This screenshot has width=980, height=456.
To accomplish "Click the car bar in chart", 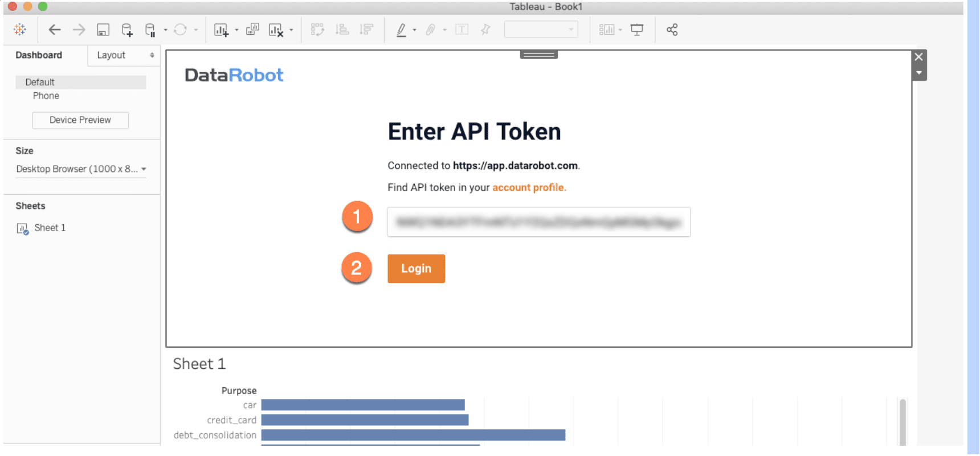I will [363, 405].
